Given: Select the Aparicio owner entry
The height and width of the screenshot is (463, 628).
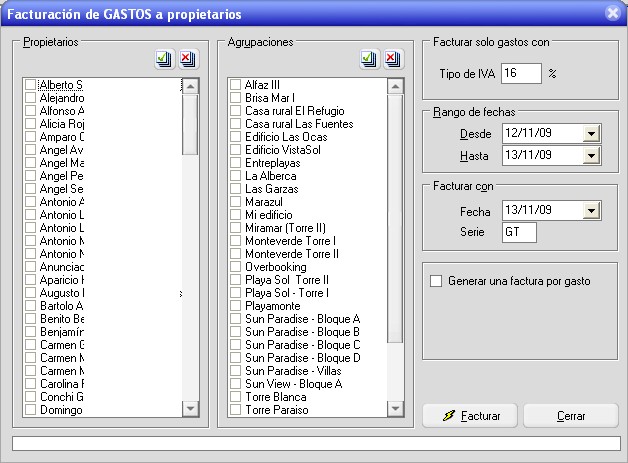Looking at the screenshot, I should [62, 280].
